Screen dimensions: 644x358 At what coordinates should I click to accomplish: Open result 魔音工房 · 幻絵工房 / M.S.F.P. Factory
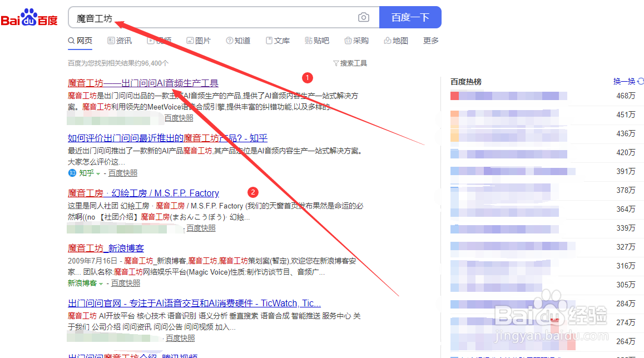pyautogui.click(x=143, y=193)
